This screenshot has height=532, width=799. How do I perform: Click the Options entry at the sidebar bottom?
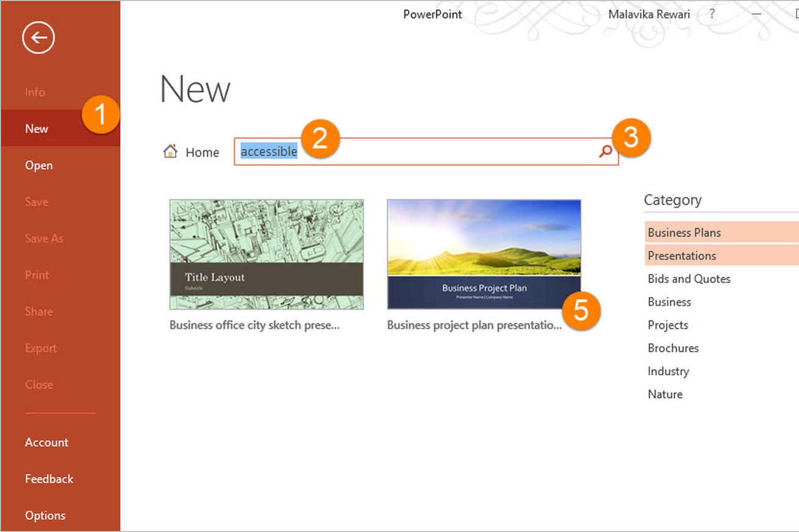[45, 516]
